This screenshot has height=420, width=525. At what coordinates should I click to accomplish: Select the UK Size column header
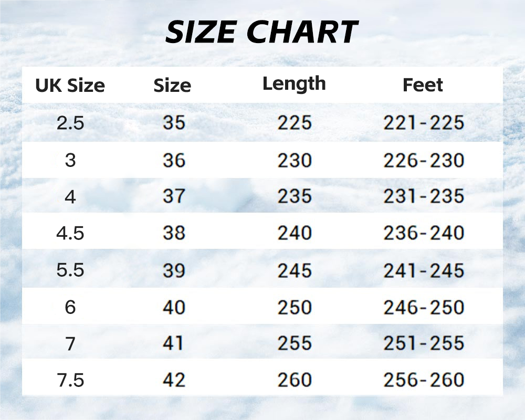point(70,86)
